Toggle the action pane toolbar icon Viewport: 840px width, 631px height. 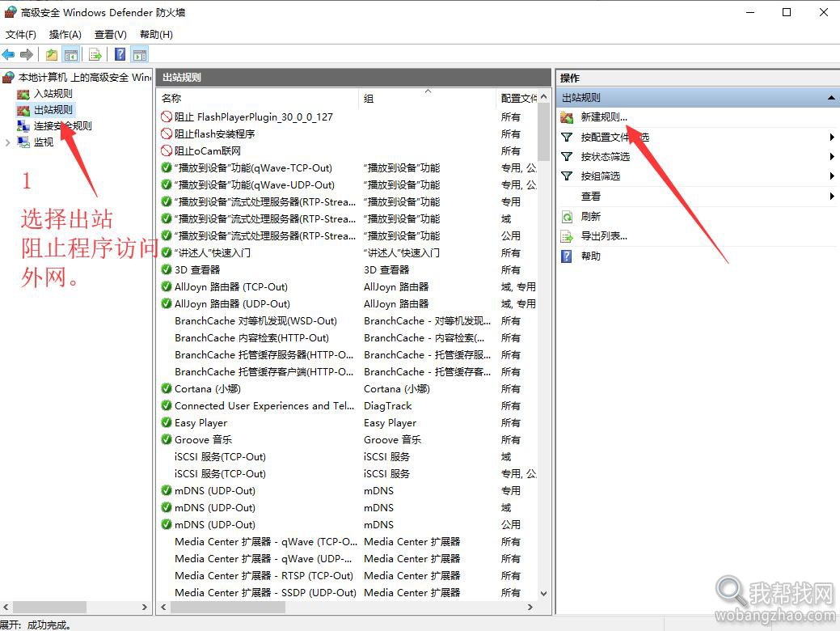coord(140,54)
